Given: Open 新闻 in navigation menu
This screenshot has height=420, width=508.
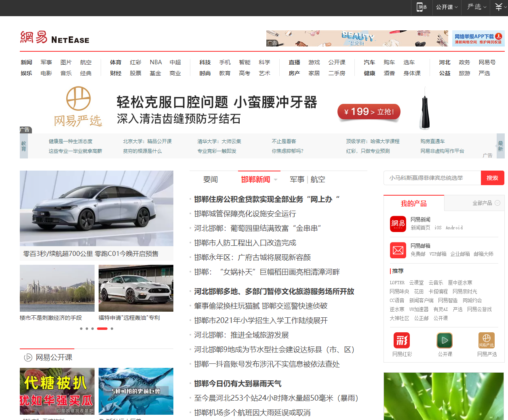Looking at the screenshot, I should pyautogui.click(x=26, y=62).
